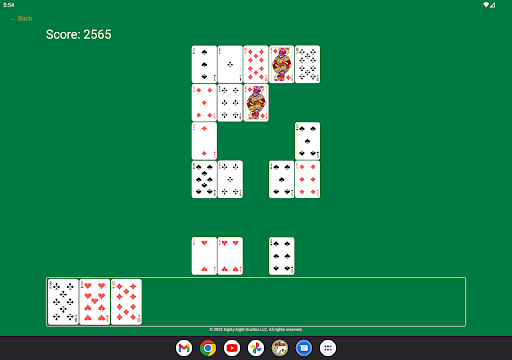Select the two of hearts card
The image size is (512, 360).
click(x=204, y=256)
